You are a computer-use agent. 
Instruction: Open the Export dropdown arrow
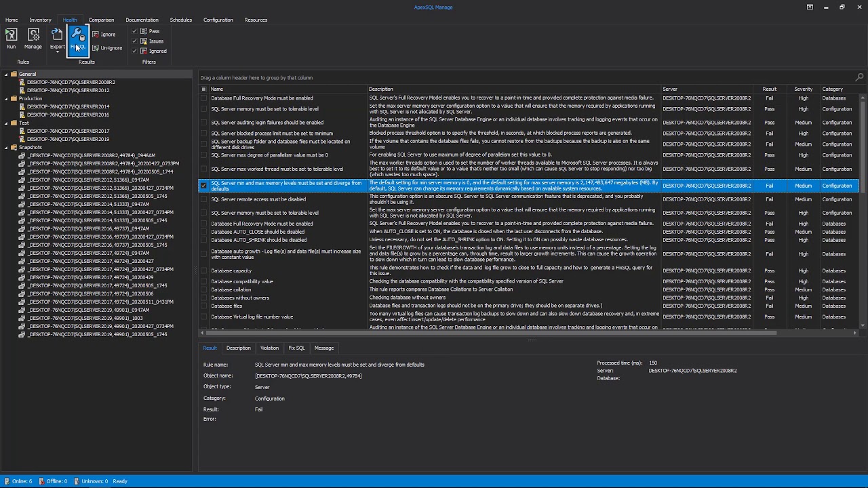coord(56,52)
